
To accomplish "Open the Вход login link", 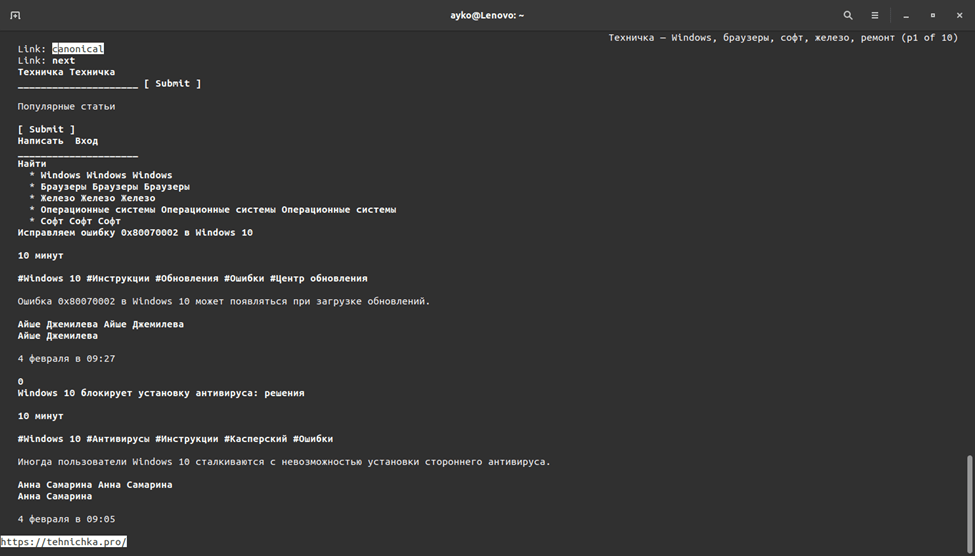I will 86,141.
